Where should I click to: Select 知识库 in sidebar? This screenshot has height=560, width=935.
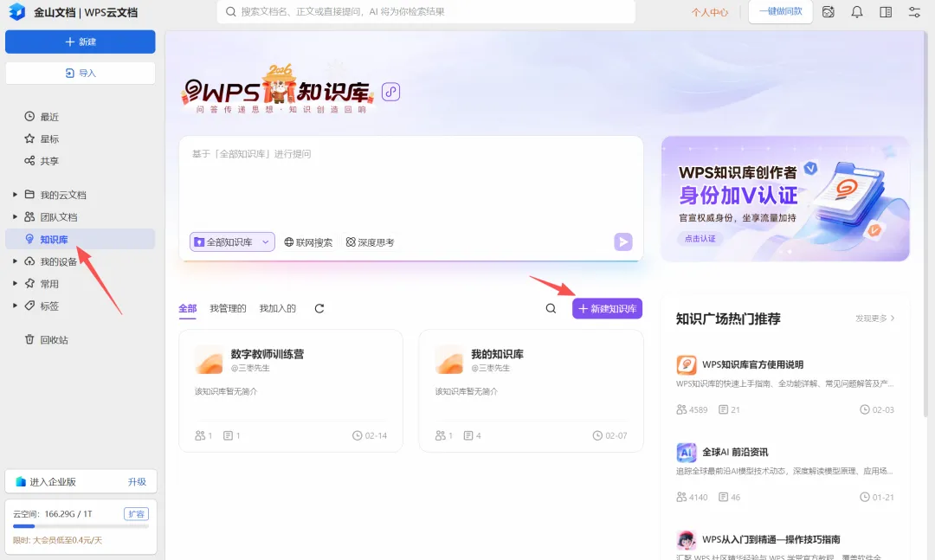pyautogui.click(x=80, y=239)
